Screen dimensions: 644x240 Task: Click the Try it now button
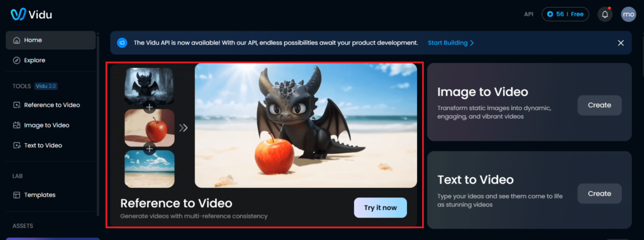(380, 207)
